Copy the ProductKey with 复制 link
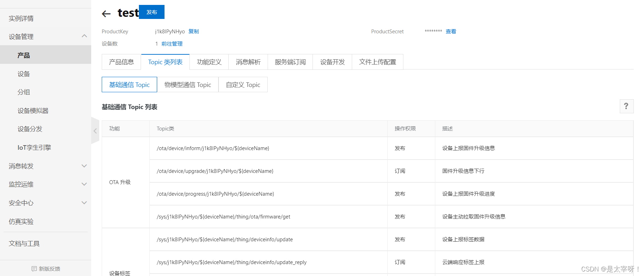 click(x=194, y=31)
